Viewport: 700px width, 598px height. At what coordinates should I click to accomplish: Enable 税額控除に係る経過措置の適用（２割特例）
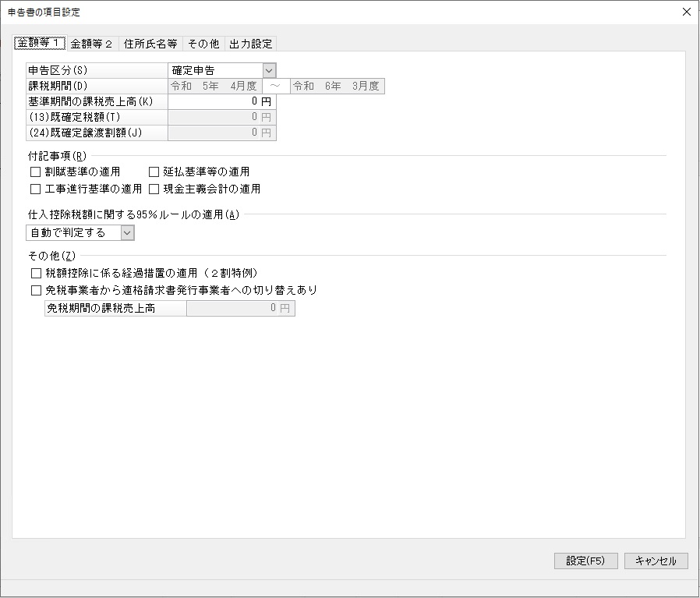(x=35, y=273)
